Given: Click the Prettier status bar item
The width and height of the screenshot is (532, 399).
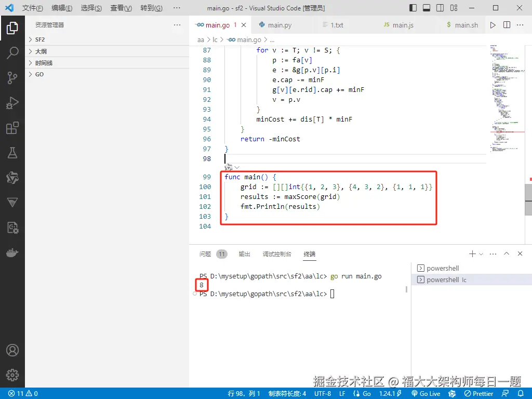Looking at the screenshot, I should coord(478,394).
